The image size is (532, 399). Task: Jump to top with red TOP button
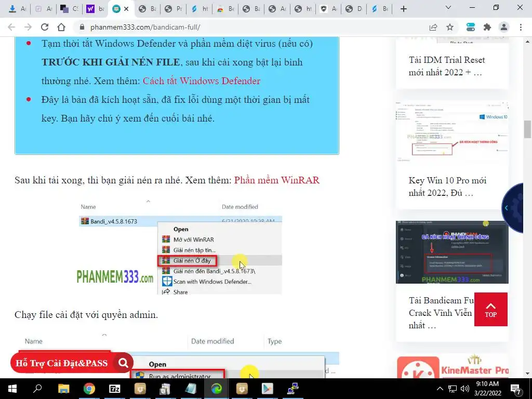pos(490,310)
